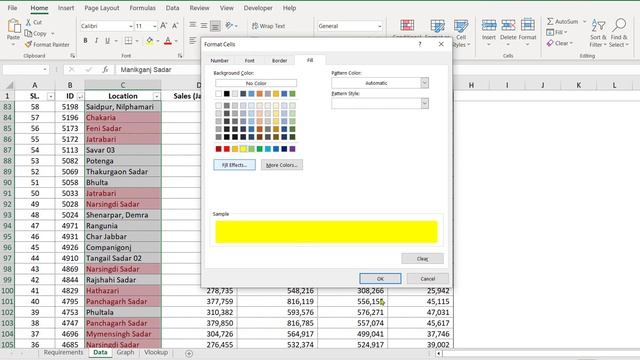Select the column H header
640x360 pixels.
[x=471, y=85]
